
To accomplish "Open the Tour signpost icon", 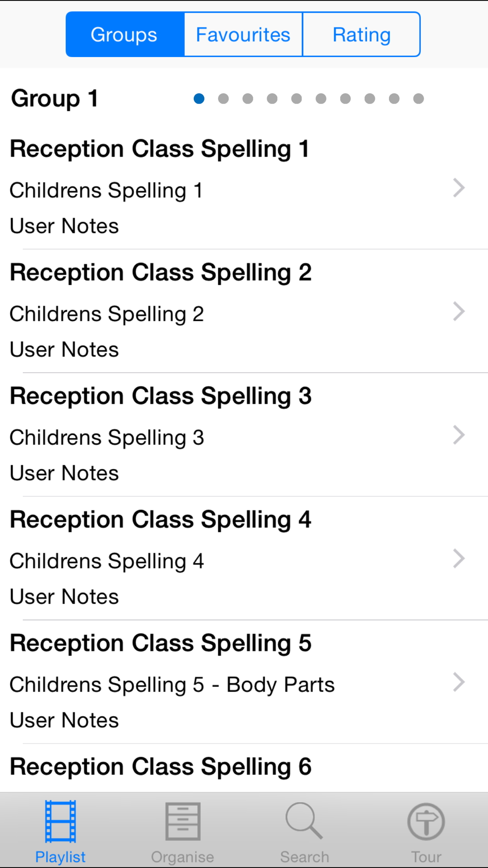I will pyautogui.click(x=426, y=822).
